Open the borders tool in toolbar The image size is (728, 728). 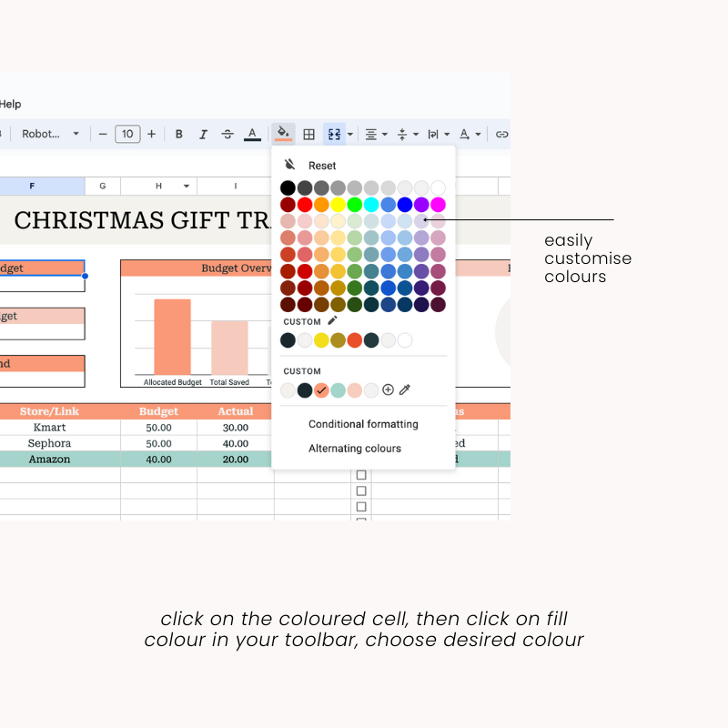coord(309,134)
